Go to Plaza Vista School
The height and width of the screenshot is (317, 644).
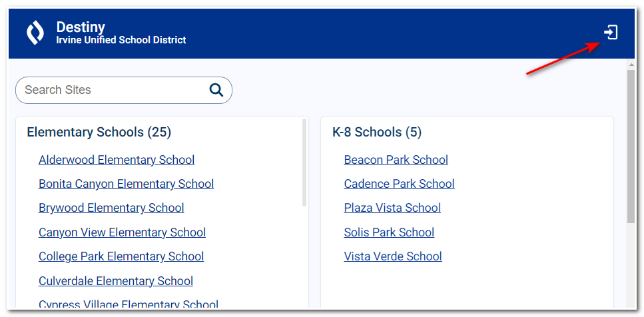392,208
